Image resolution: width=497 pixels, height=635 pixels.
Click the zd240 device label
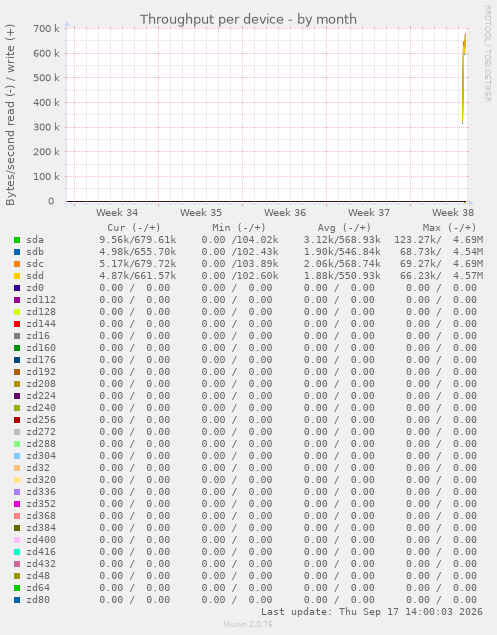tap(41, 408)
